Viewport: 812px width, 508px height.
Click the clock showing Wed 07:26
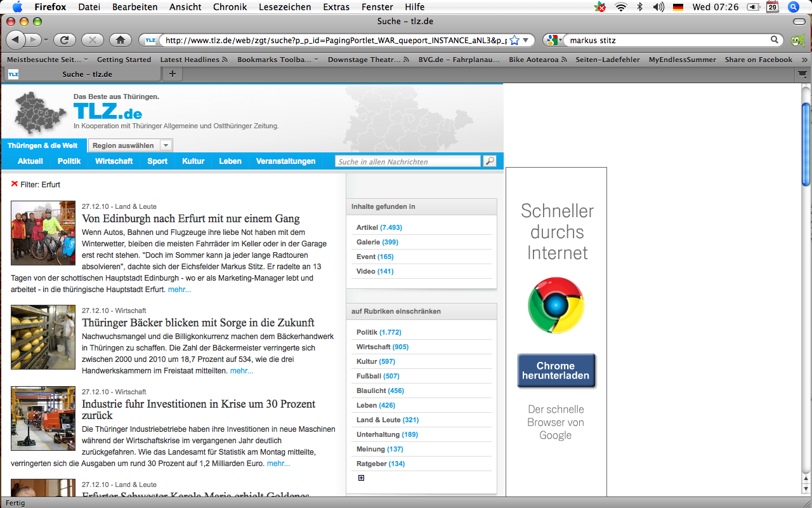pyautogui.click(x=716, y=7)
